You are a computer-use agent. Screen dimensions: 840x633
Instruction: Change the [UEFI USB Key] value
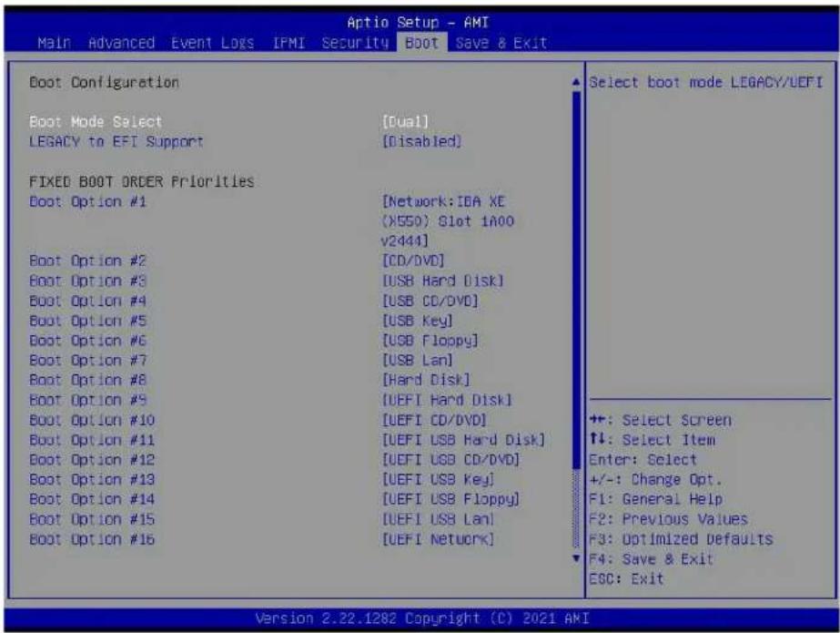[x=439, y=479]
